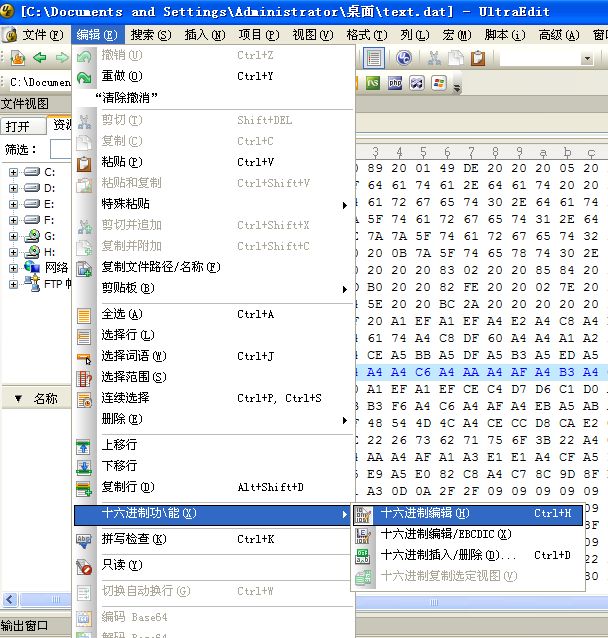
Task: Expand the C: drive tree node
Action: pyautogui.click(x=13, y=173)
